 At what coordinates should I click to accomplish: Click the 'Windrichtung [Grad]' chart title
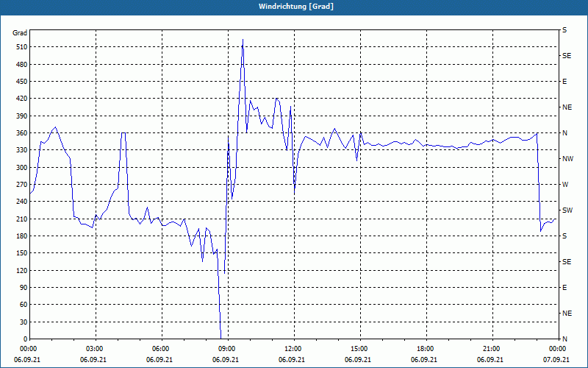(296, 7)
